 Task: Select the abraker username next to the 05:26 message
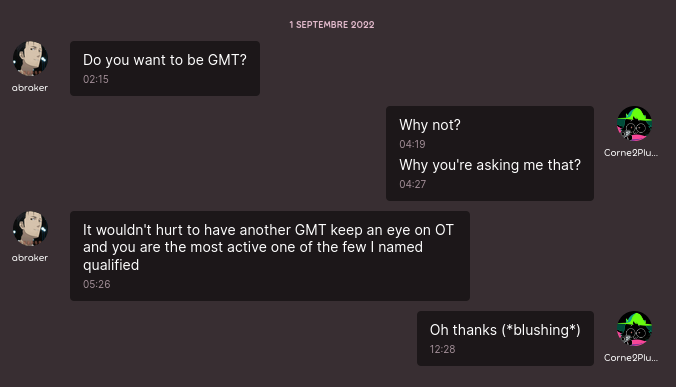[x=30, y=258]
